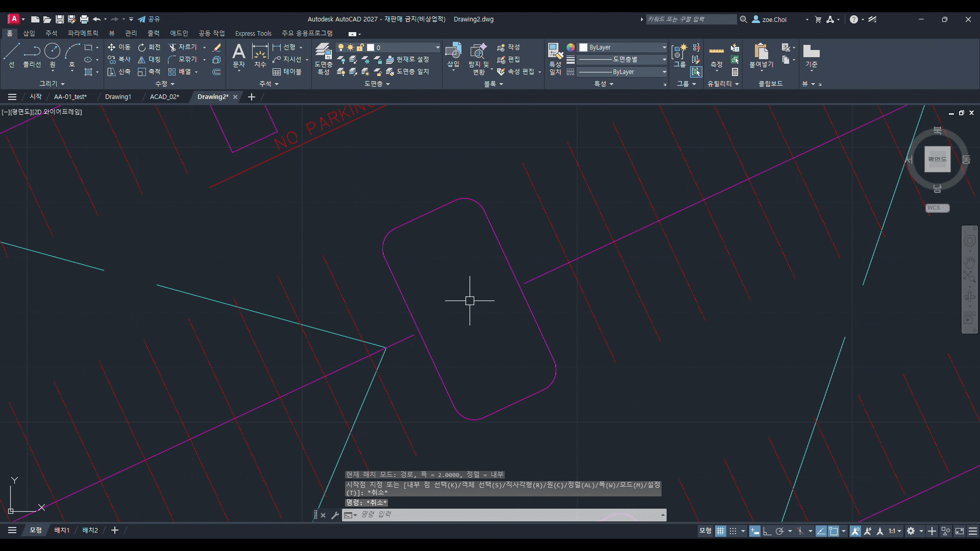Open the 삽입 ribbon tab
The height and width of the screenshot is (551, 980).
29,33
